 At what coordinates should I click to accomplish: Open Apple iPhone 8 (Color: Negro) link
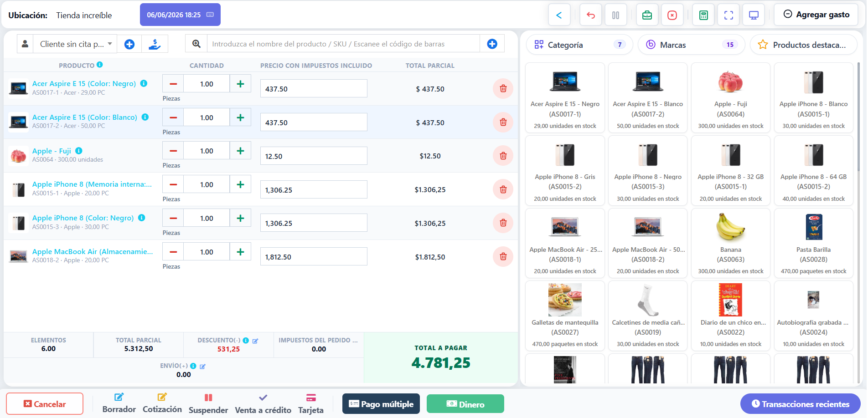(83, 218)
